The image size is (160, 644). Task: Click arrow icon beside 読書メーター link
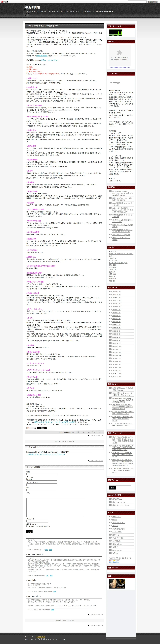[110, 516]
